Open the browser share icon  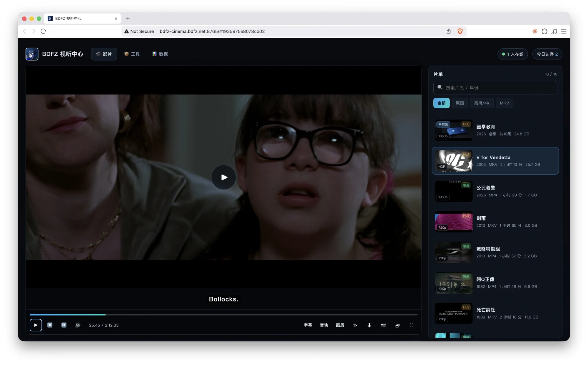[x=449, y=31]
